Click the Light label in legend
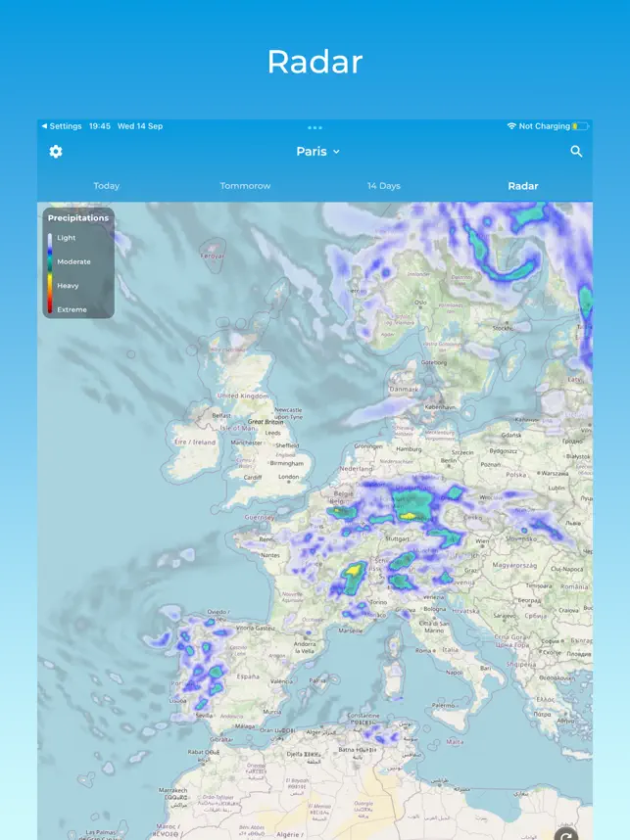This screenshot has width=630, height=840. click(x=67, y=238)
